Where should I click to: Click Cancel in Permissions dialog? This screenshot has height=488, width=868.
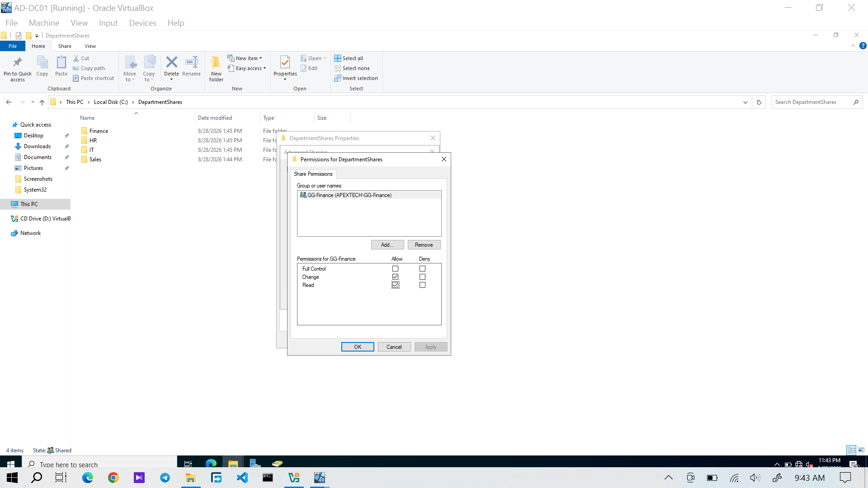pyautogui.click(x=394, y=347)
